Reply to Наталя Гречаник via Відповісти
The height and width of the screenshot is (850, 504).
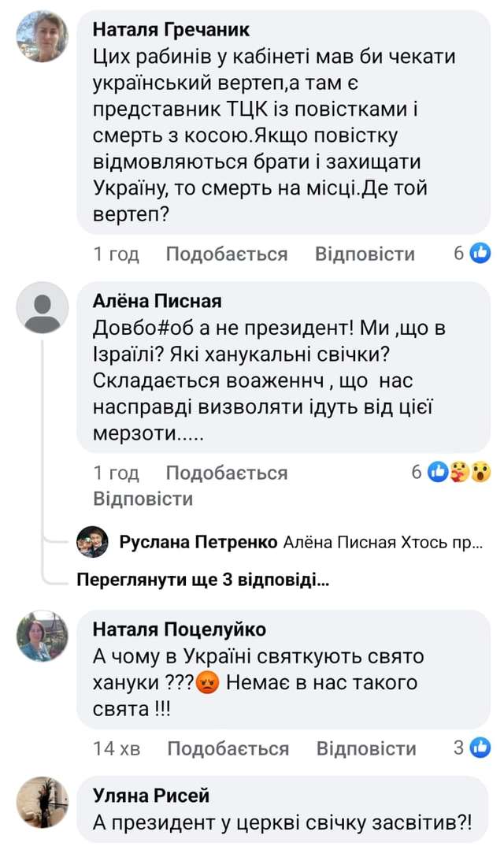(x=365, y=254)
